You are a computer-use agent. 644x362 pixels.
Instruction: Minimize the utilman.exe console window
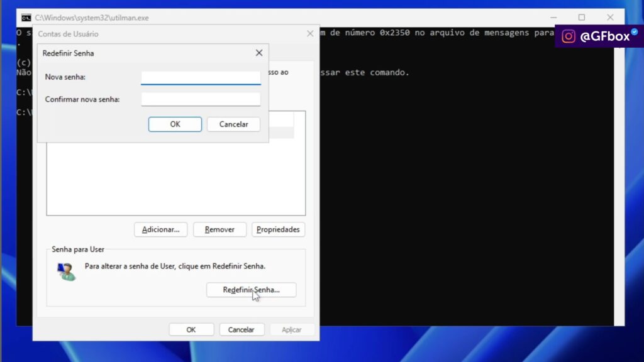553,18
